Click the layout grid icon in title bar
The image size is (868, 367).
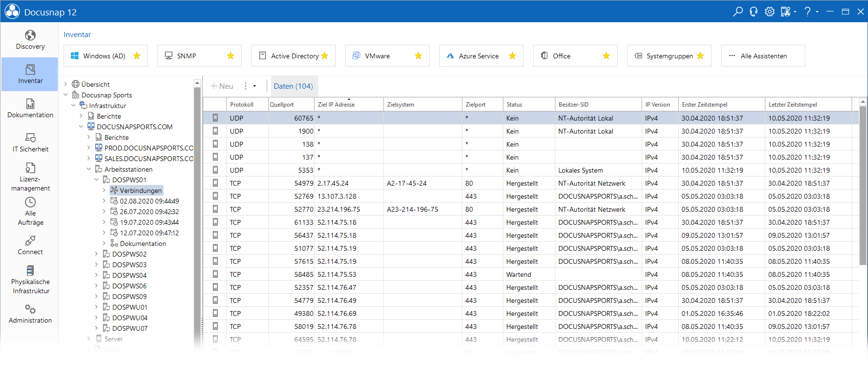pos(786,12)
